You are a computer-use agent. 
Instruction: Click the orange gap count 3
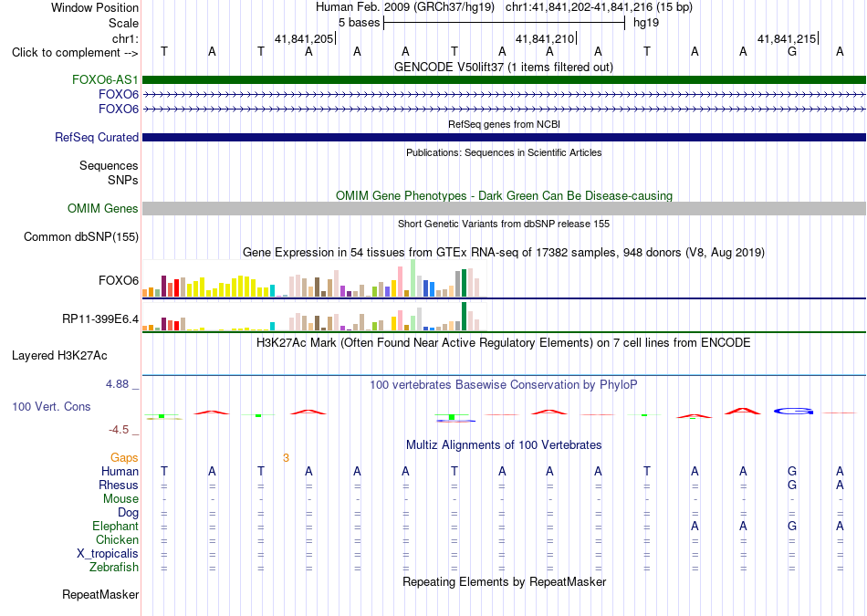286,458
